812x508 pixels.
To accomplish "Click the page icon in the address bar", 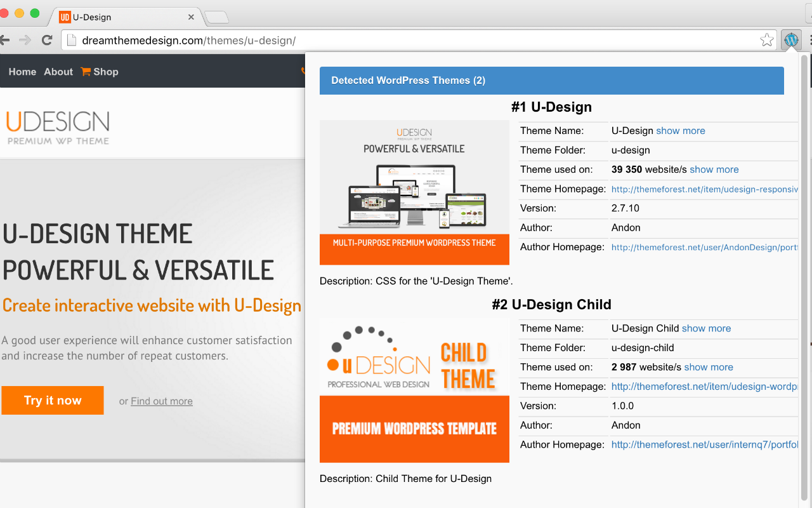I will 72,39.
